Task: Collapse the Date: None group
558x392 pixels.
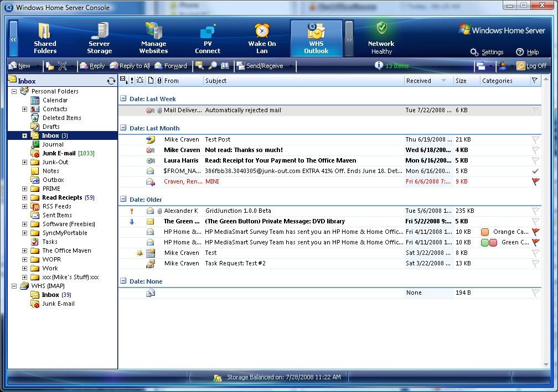Action: (x=123, y=281)
